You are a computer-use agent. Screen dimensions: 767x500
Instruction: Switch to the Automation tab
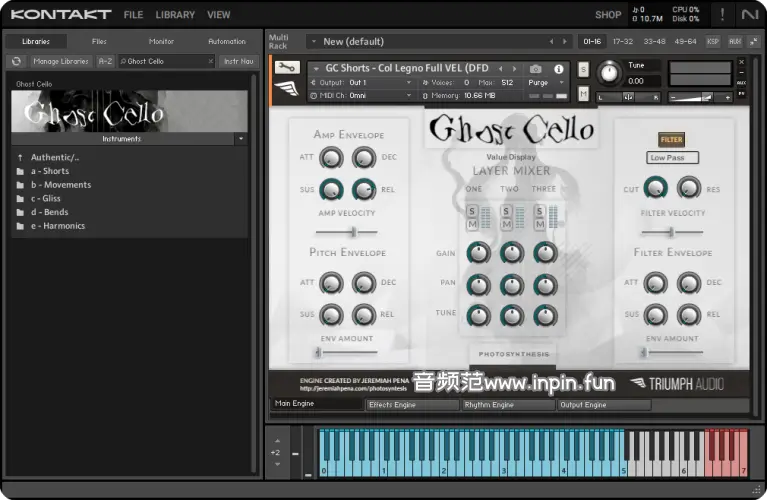pyautogui.click(x=227, y=42)
